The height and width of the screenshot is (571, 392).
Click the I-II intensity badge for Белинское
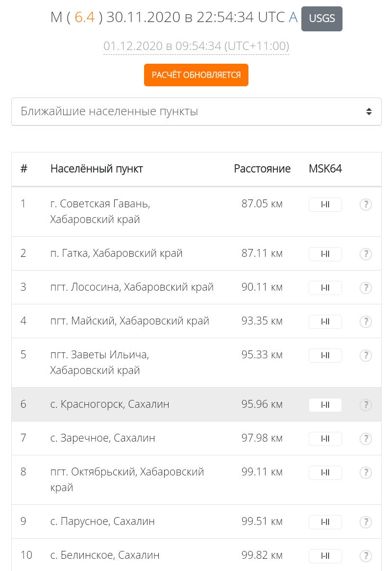click(325, 556)
